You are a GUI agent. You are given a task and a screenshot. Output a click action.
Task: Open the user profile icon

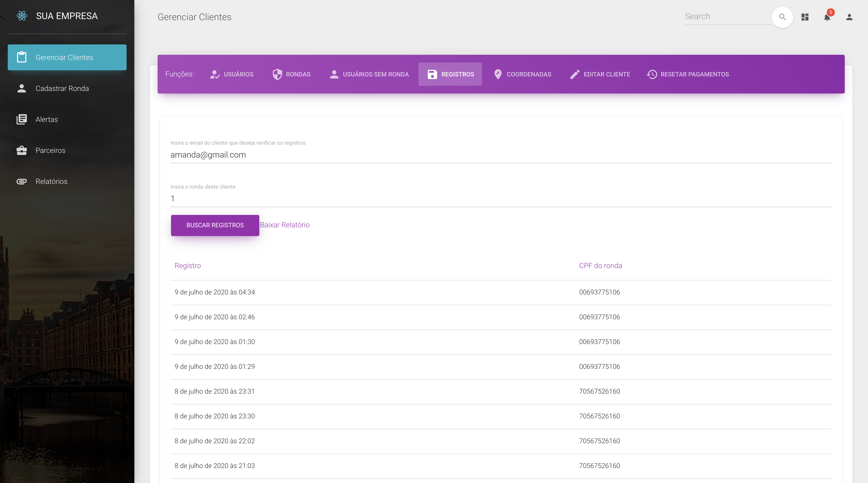[849, 17]
